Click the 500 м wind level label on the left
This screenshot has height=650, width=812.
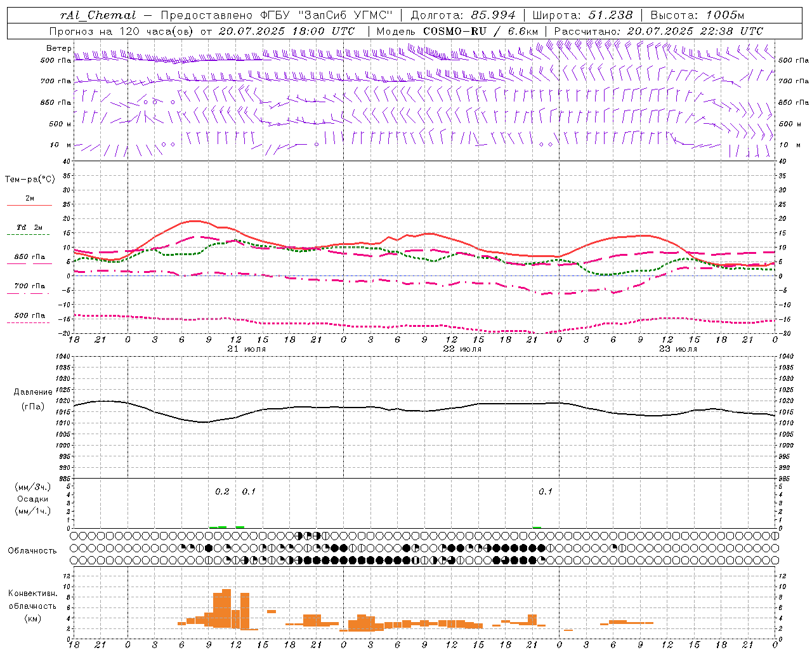click(x=61, y=124)
